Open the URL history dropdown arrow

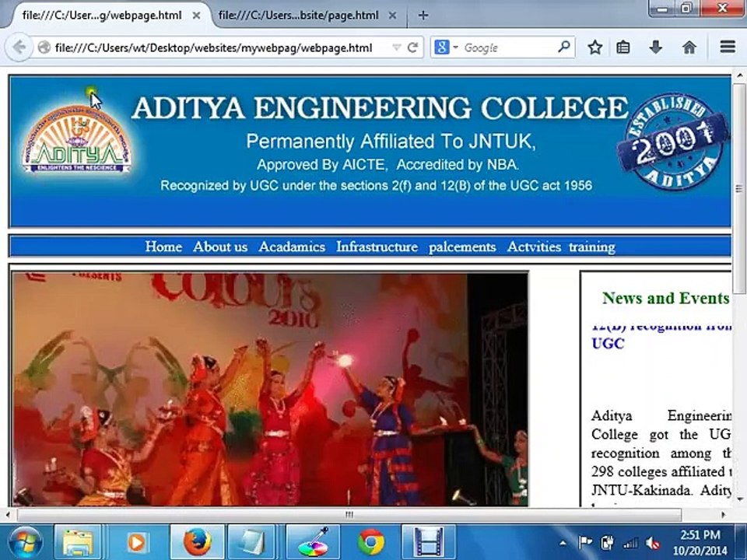pyautogui.click(x=396, y=47)
